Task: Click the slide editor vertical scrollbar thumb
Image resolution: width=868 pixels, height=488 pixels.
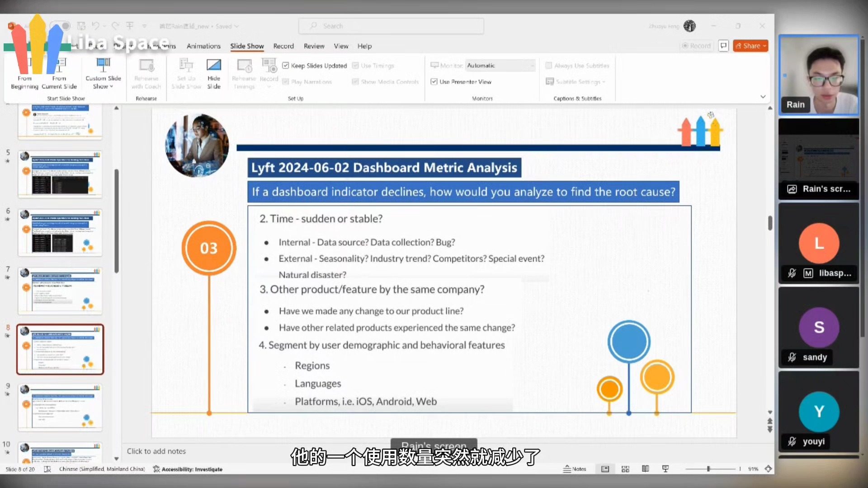Action: [770, 223]
